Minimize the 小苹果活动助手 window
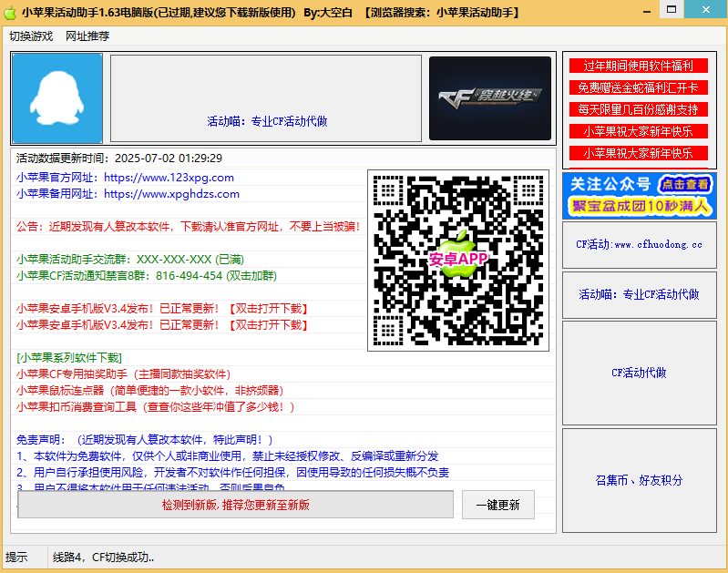 (647, 9)
